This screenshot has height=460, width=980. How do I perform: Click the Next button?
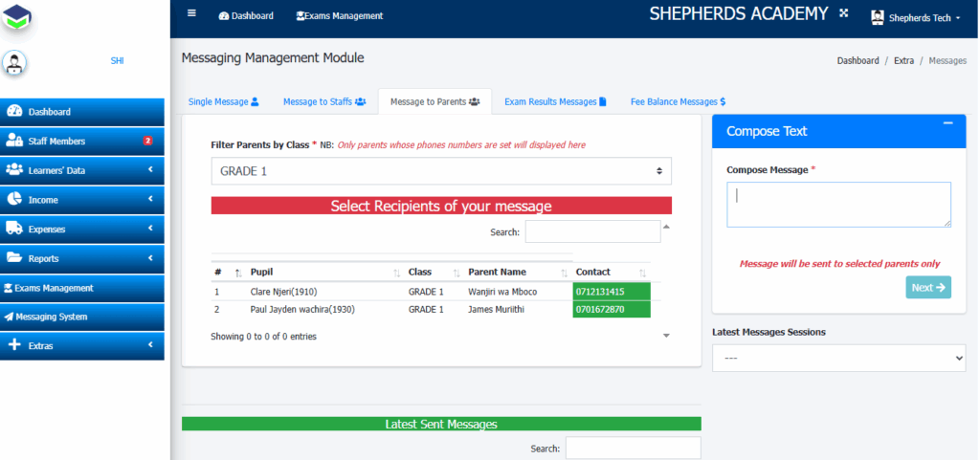(x=928, y=287)
